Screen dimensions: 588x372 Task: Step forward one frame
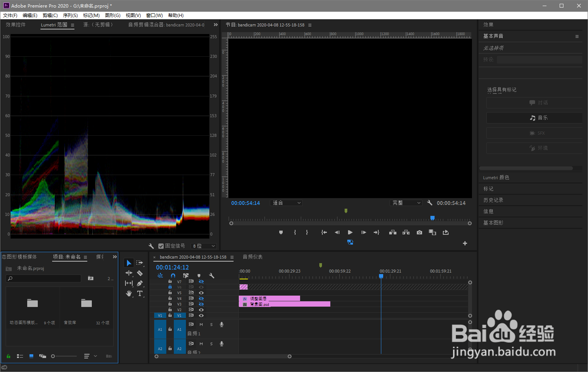click(x=364, y=232)
